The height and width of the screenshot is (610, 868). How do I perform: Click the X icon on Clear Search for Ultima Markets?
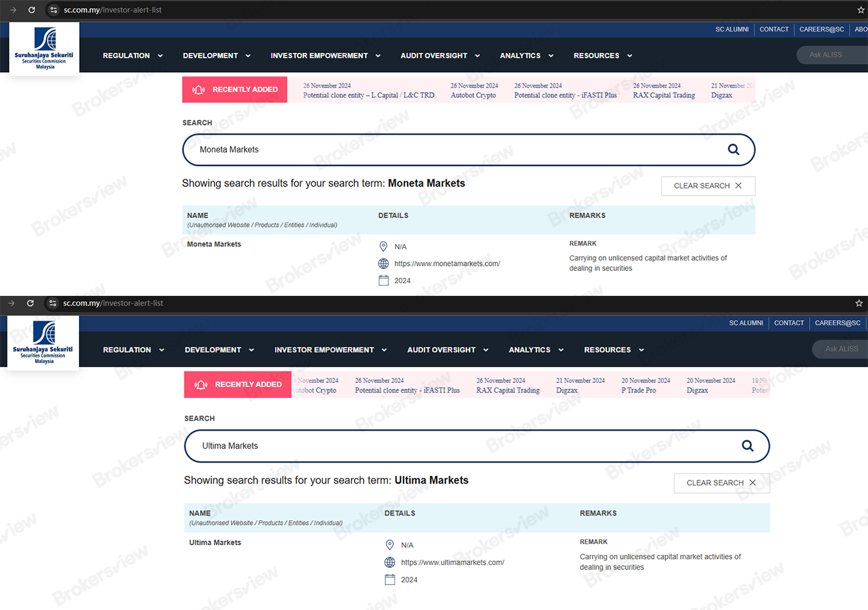click(x=752, y=482)
